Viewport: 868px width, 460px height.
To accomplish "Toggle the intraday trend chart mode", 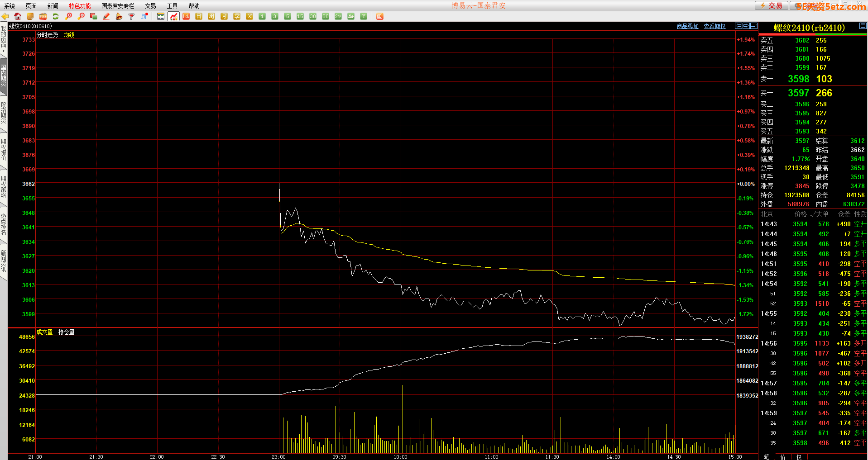I will [x=173, y=16].
